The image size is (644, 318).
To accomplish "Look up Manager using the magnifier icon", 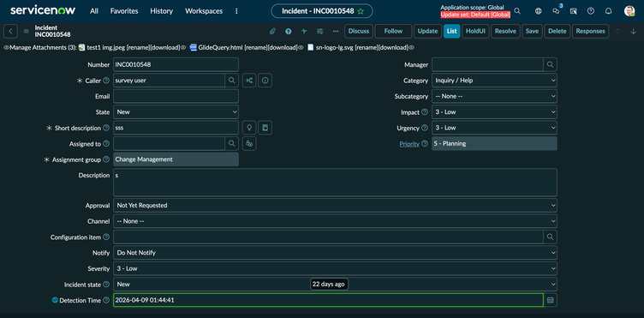I will tap(551, 64).
